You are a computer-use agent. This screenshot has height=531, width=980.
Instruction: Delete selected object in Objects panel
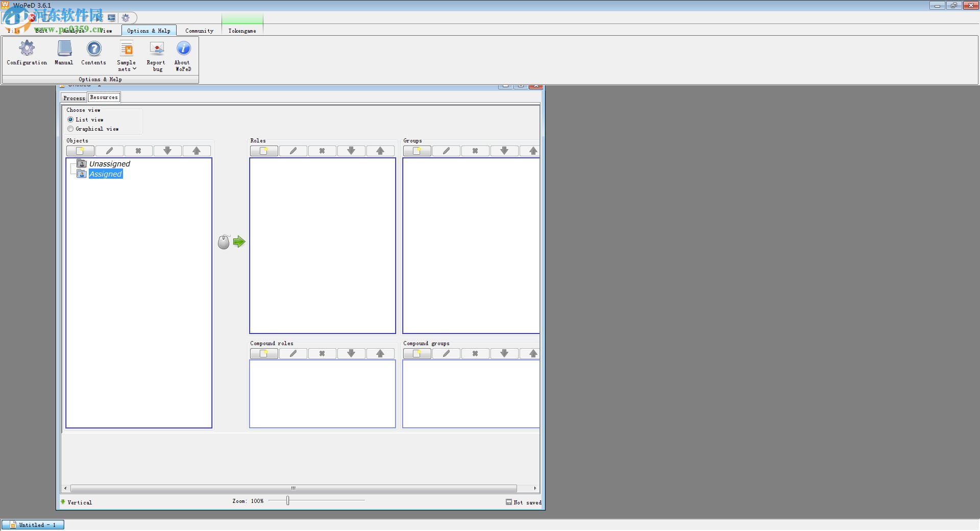click(x=138, y=151)
